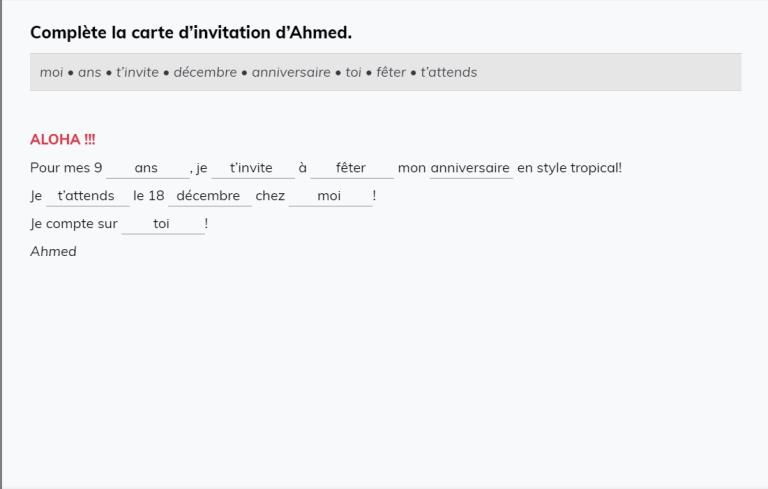Click the italic "Ahmed" signature

(x=53, y=251)
